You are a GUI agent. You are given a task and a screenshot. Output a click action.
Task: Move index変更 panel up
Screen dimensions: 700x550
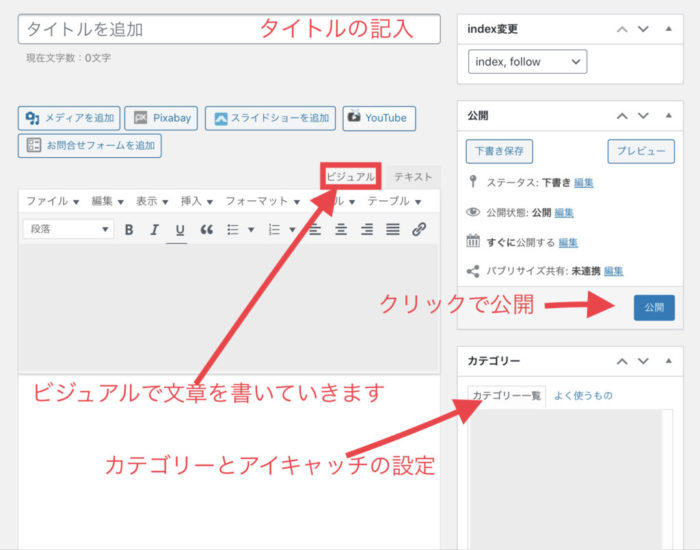tap(622, 29)
